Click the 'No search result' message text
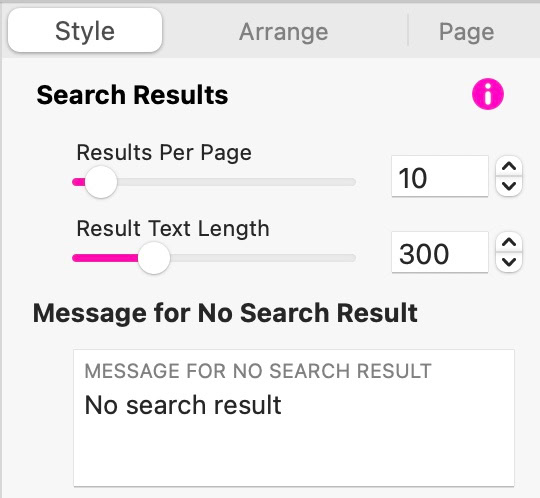540x498 pixels. click(183, 405)
